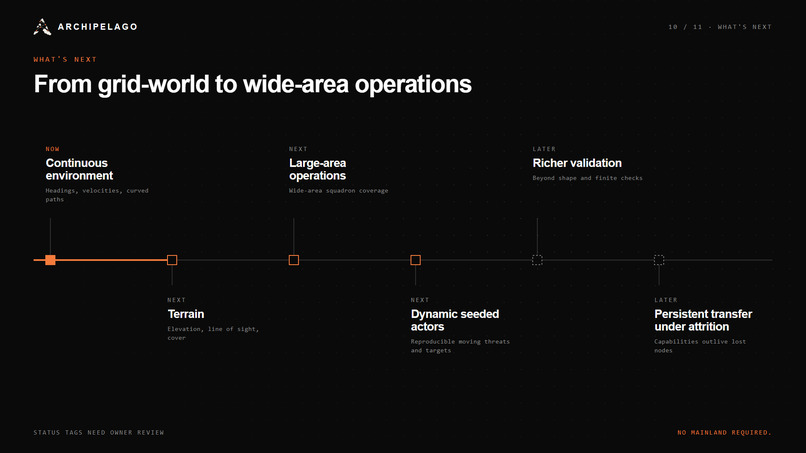806x453 pixels.
Task: Click the 'Continuous environment' title
Action: point(79,169)
